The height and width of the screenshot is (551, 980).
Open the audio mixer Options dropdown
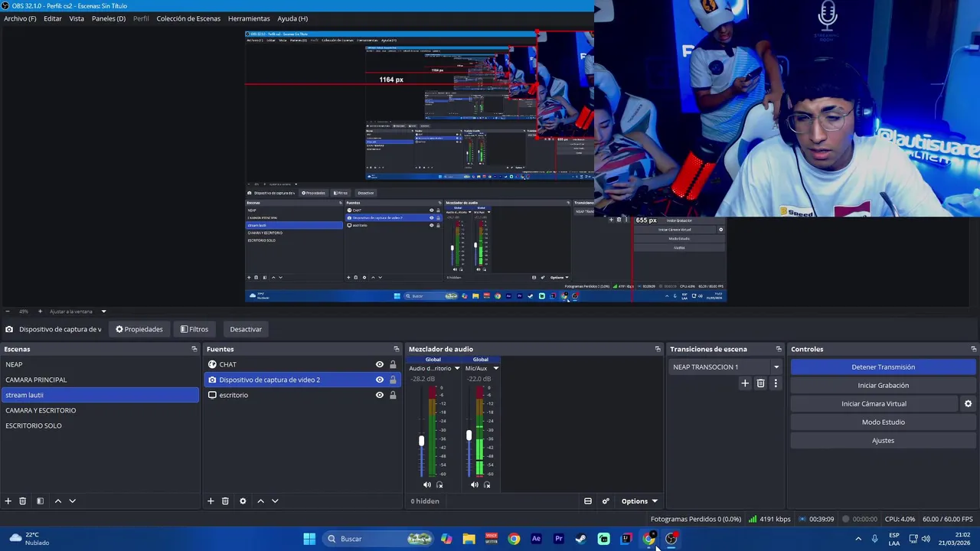tap(639, 501)
